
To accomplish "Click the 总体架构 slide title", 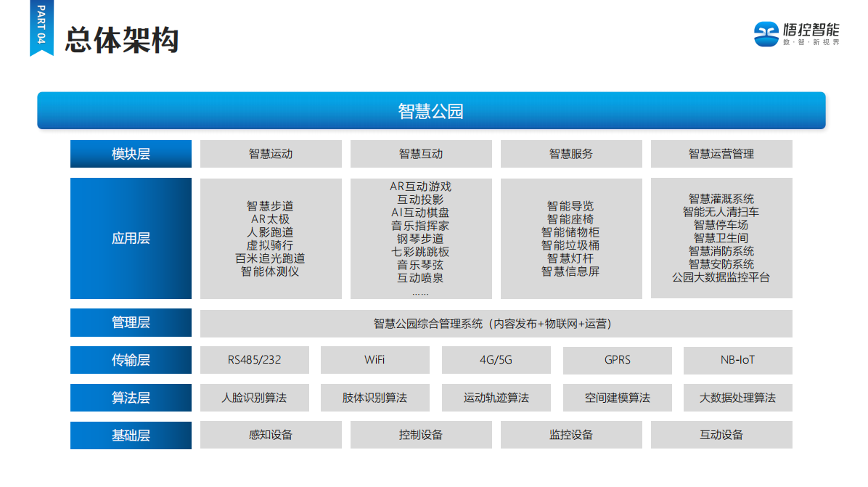I will 121,41.
